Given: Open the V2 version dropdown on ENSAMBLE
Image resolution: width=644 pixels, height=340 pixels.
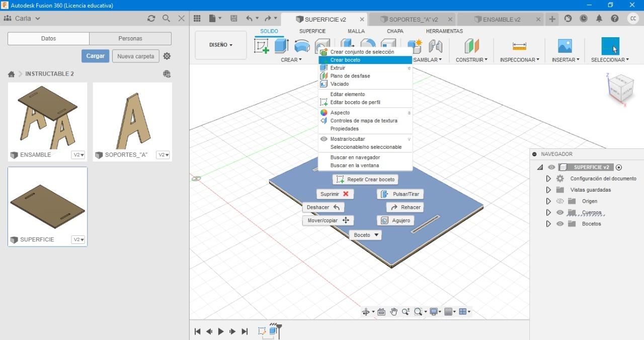Looking at the screenshot, I should [x=78, y=155].
